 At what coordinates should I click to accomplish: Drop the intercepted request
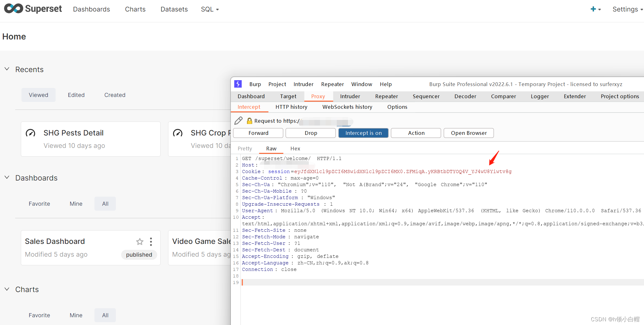[311, 133]
